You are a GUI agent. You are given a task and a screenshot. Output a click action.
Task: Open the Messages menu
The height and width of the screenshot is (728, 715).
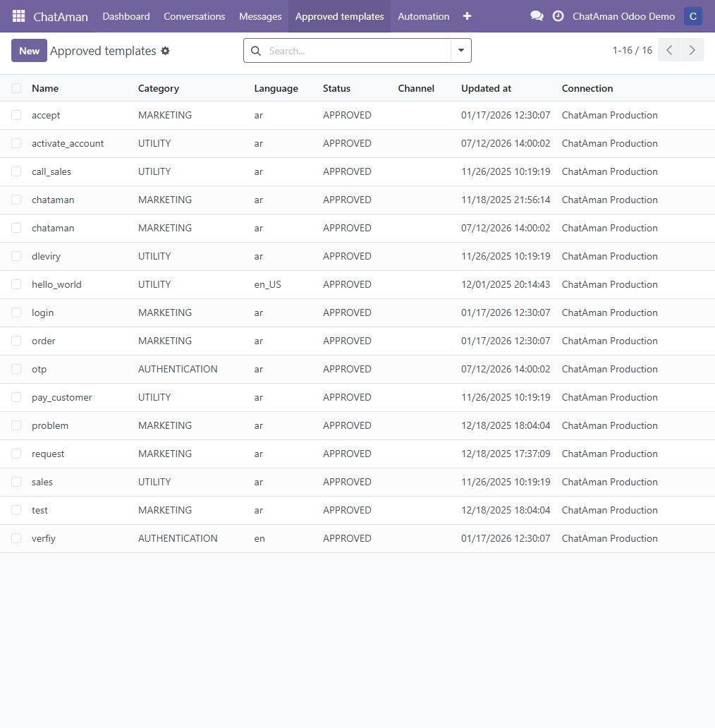260,16
